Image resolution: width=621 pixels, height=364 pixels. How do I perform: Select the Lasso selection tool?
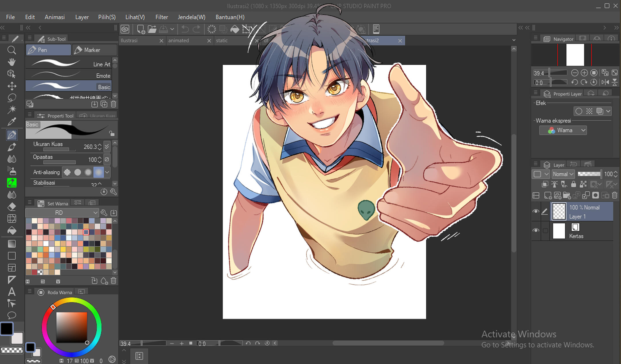(x=11, y=98)
